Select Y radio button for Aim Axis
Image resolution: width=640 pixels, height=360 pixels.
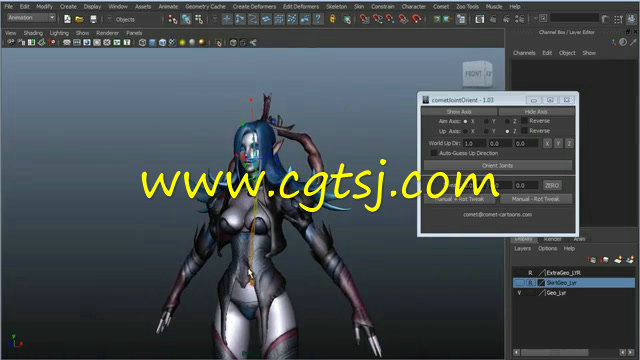486,121
